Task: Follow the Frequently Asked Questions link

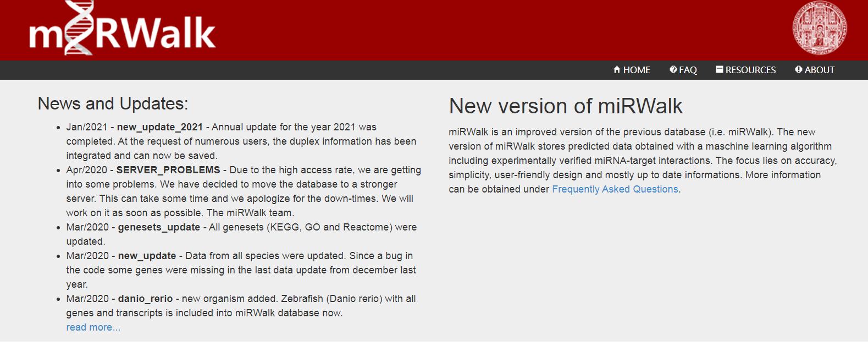Action: (615, 189)
